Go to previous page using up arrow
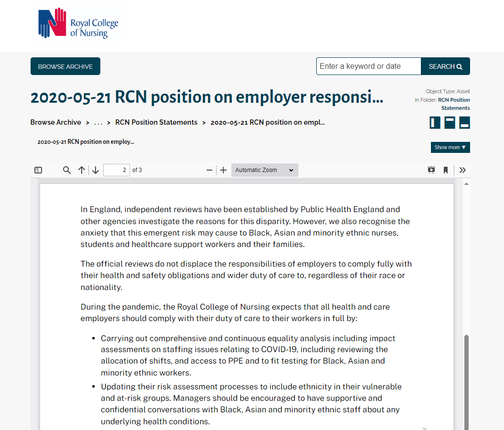504x430 pixels. 82,170
